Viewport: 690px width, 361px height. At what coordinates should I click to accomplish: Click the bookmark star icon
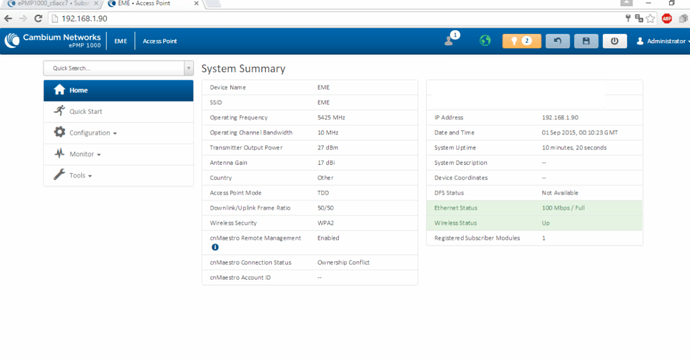[650, 18]
